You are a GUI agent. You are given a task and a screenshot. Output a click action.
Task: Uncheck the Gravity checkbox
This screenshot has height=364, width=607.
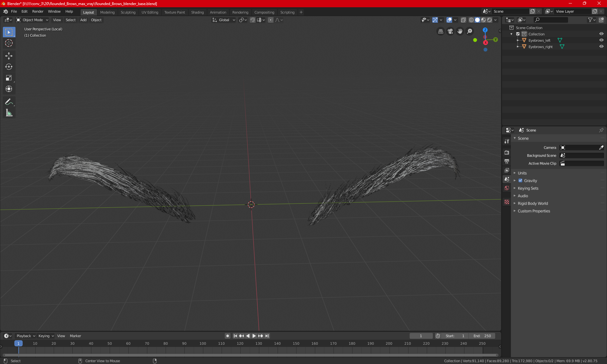click(520, 181)
